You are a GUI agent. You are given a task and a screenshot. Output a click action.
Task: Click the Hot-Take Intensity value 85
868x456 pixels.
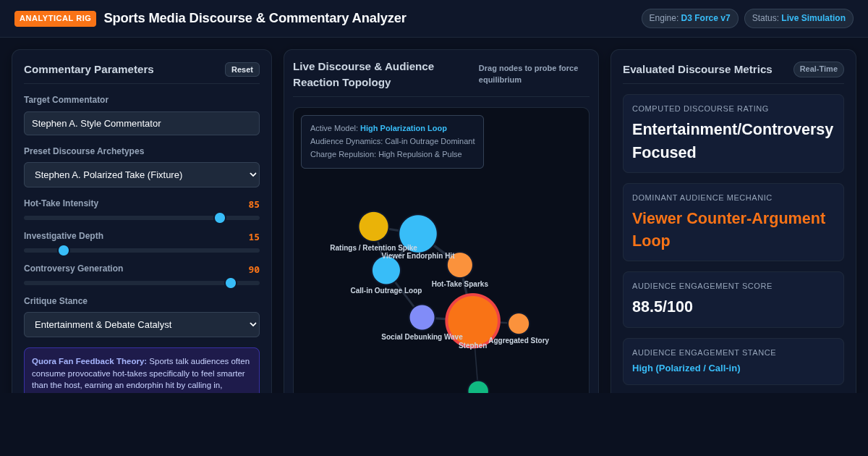254,205
